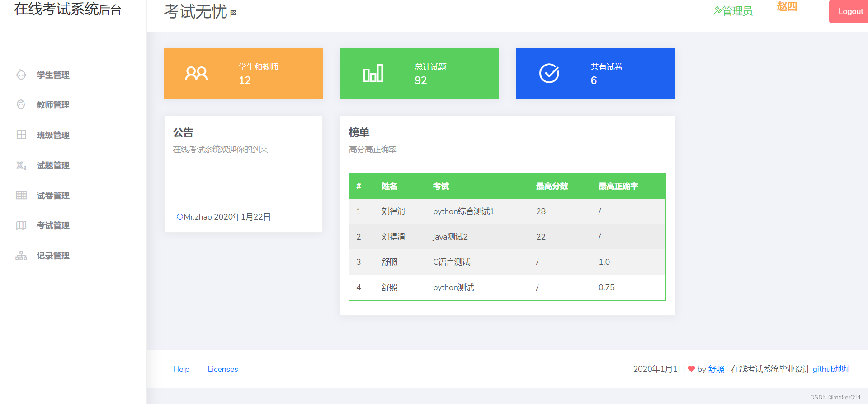Viewport: 868px width, 404px height.
Task: Click python综合测试1 exam cell
Action: tap(463, 211)
